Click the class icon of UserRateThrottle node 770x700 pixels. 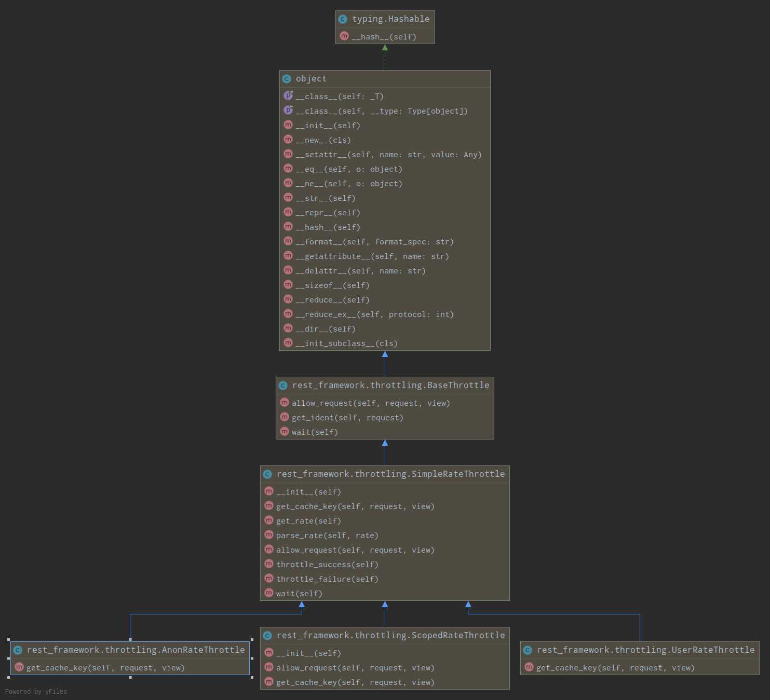click(x=528, y=650)
